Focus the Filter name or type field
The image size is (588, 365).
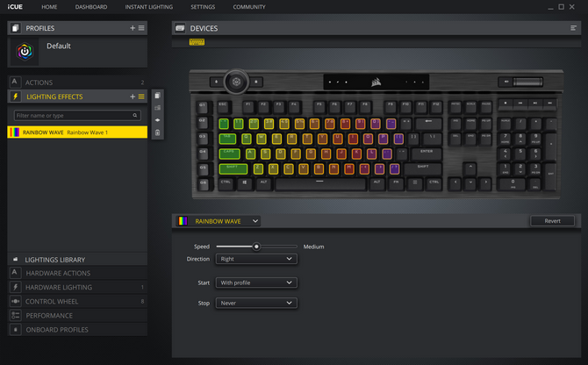[x=77, y=116]
